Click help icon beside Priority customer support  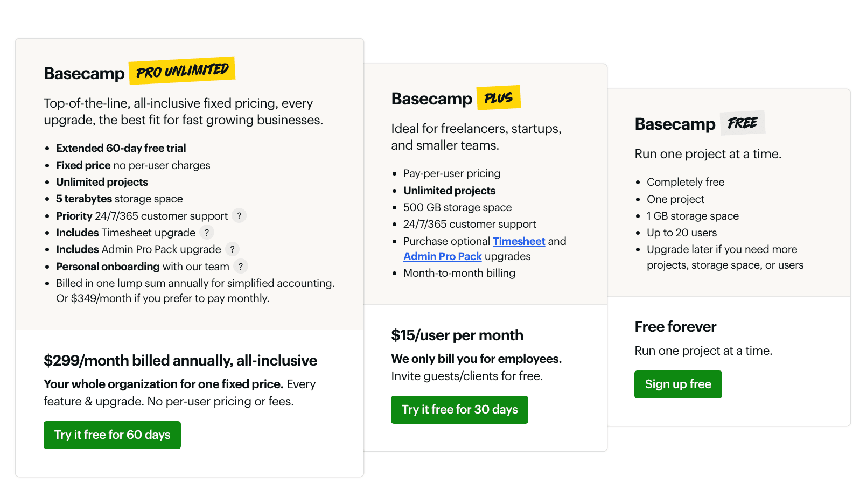(x=240, y=216)
